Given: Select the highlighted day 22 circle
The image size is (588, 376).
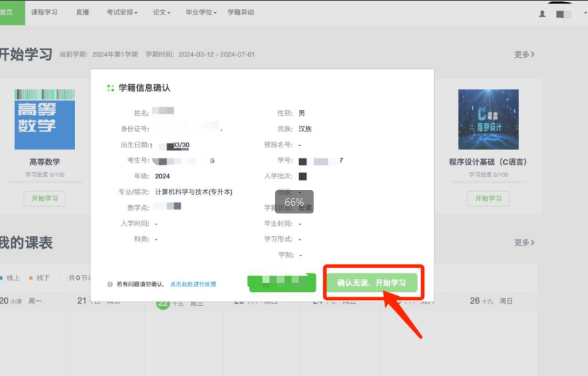Looking at the screenshot, I should (163, 302).
